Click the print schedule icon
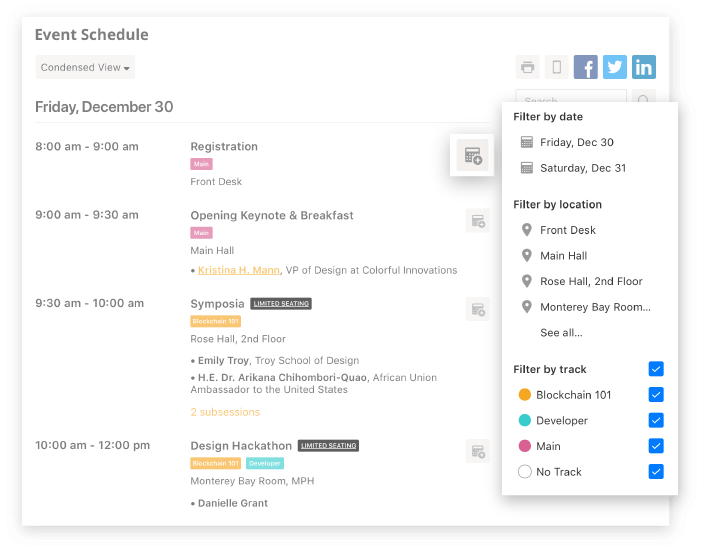This screenshot has height=553, width=702. (527, 68)
